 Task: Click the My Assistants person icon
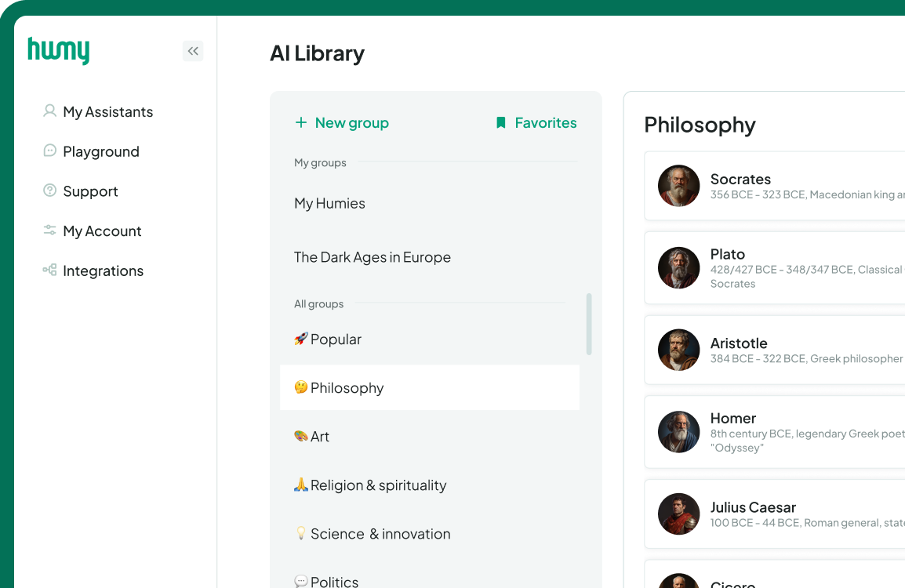click(49, 111)
